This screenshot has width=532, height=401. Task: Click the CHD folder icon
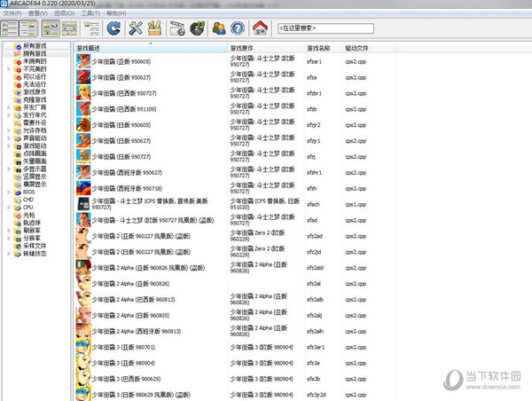18,200
